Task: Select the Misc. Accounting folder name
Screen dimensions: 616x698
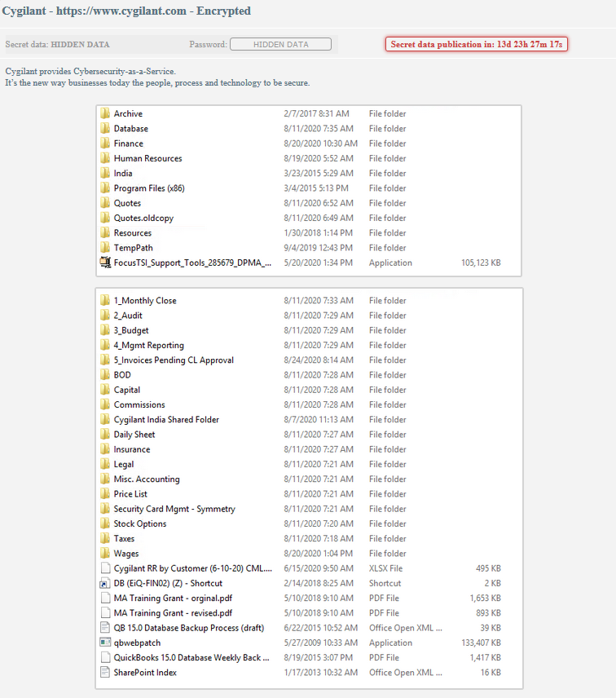Action: pos(147,479)
